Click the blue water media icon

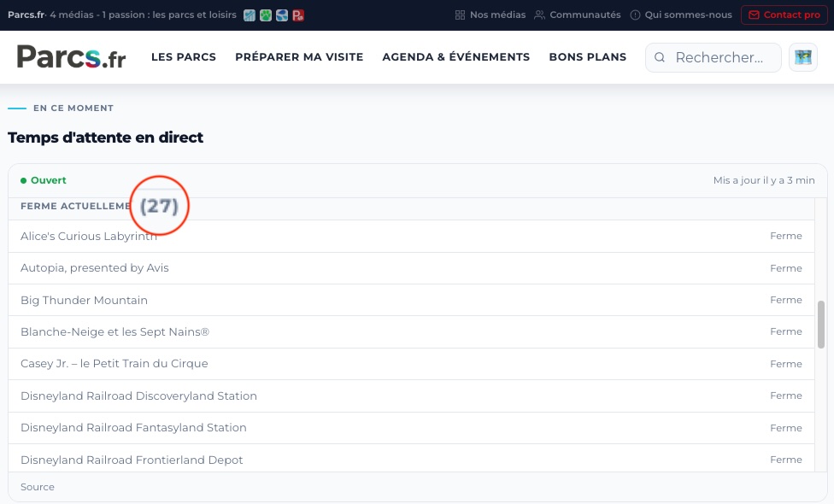click(x=282, y=15)
